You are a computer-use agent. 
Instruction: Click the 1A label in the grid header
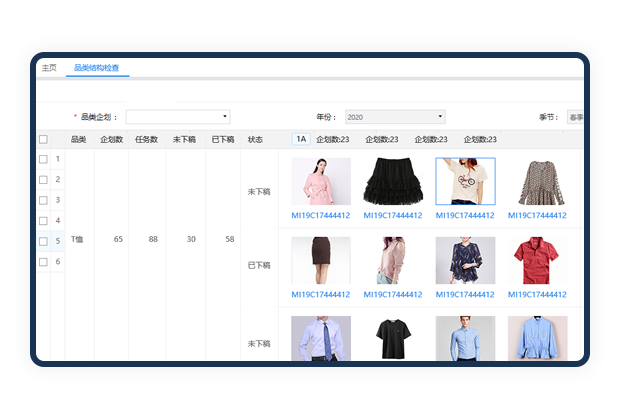coord(301,140)
